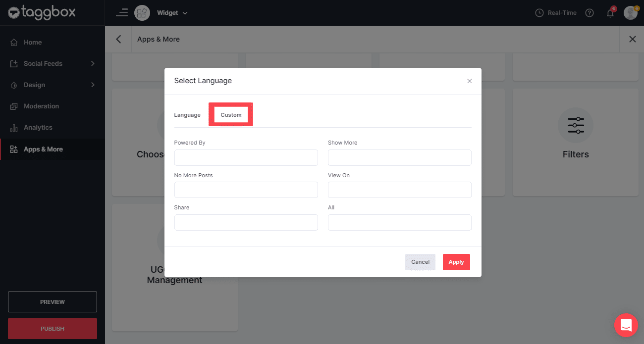Click the Filters sliders icon
Screen dimensions: 644x344
coord(576,126)
